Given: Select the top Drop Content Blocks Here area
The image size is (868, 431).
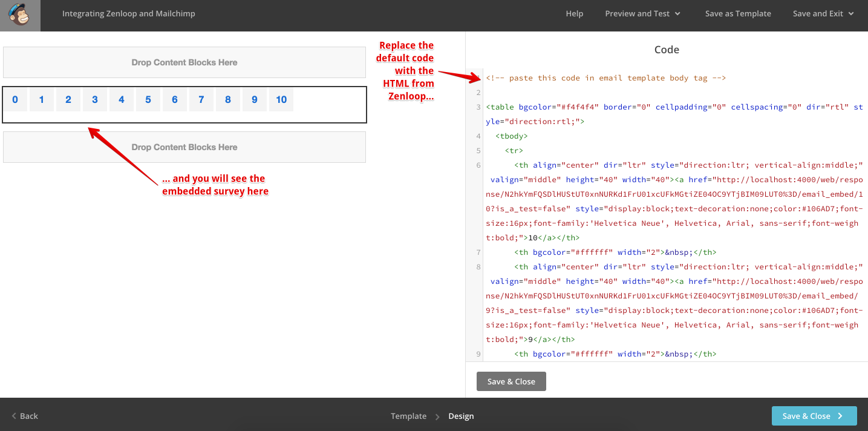Looking at the screenshot, I should 184,62.
